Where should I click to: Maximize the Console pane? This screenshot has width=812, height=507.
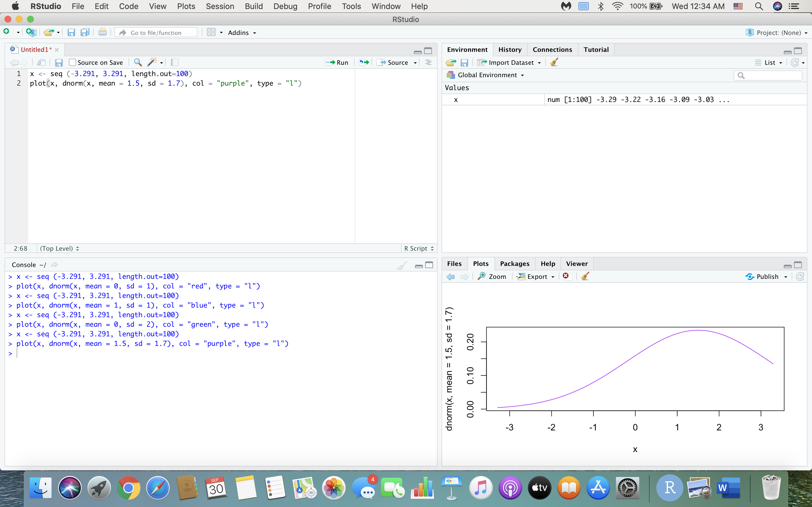(x=430, y=265)
